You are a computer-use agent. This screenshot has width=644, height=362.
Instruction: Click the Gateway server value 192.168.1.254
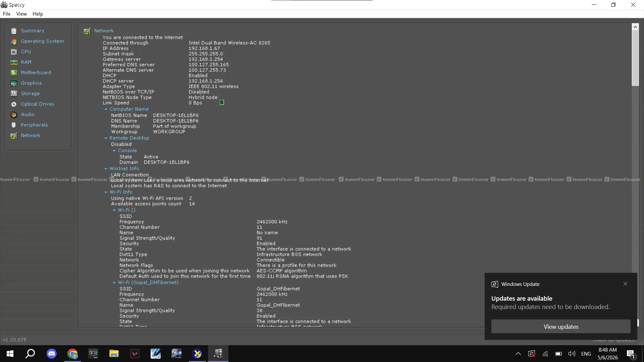click(206, 59)
